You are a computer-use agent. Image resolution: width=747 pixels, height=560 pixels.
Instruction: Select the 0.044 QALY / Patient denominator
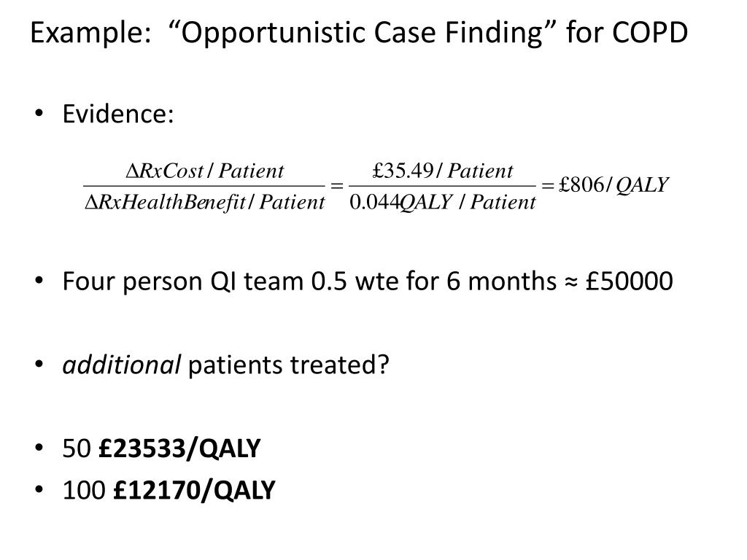[443, 202]
